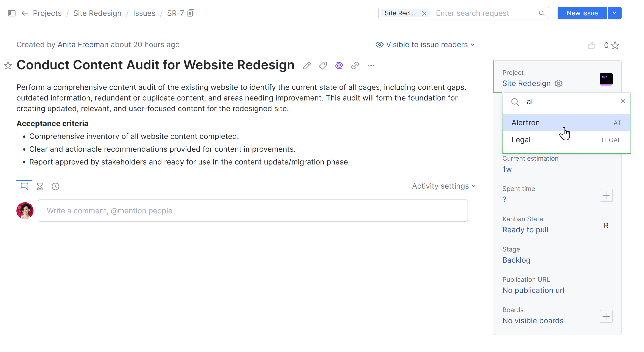Click the SR project color avatar
The height and width of the screenshot is (352, 644).
point(606,79)
